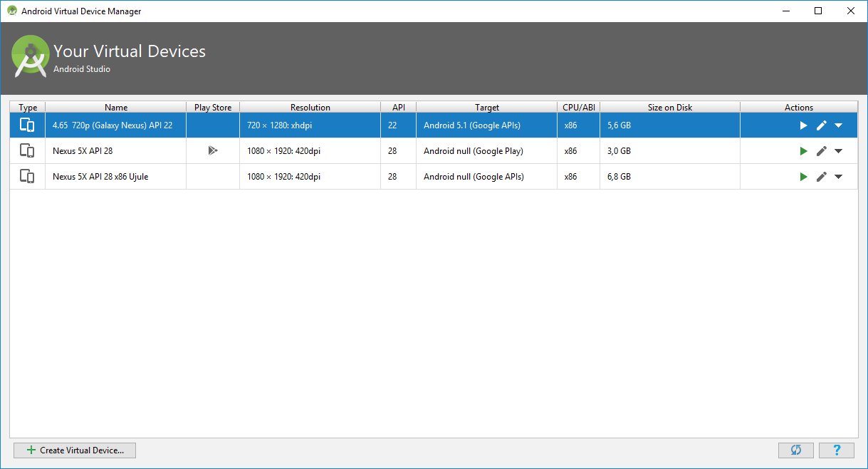Open actions dropdown for Nexus 5X API 28
This screenshot has width=868, height=469.
tap(838, 151)
